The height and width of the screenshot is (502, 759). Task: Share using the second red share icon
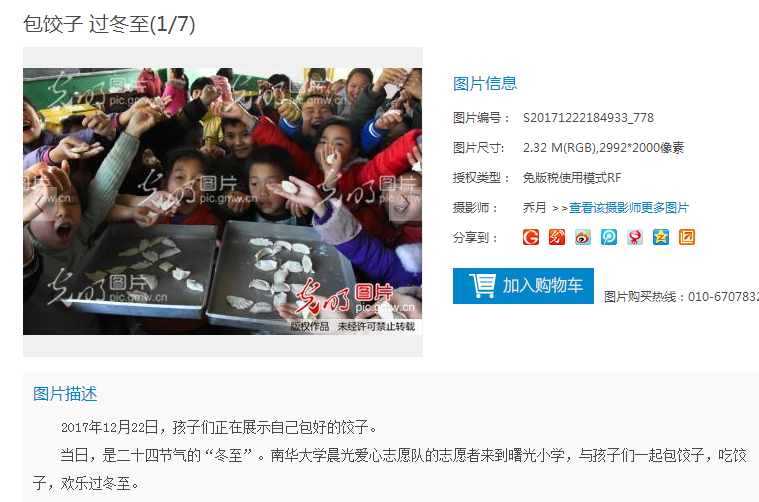pos(557,237)
